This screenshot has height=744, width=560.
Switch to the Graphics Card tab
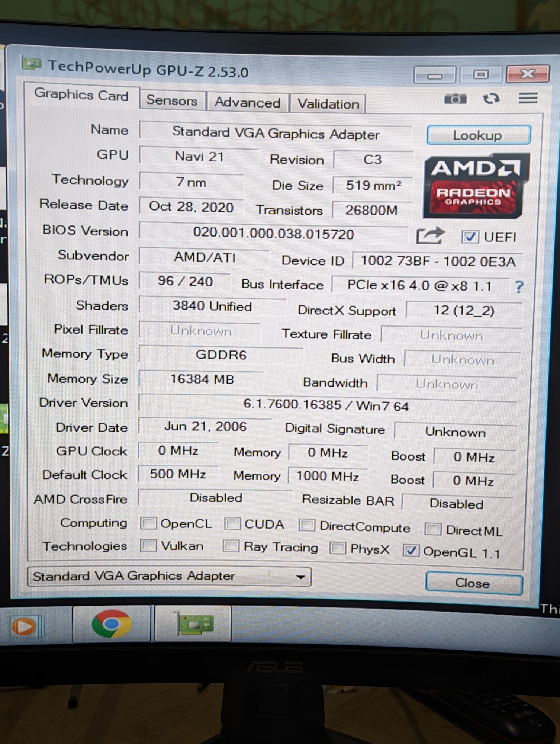[x=81, y=95]
